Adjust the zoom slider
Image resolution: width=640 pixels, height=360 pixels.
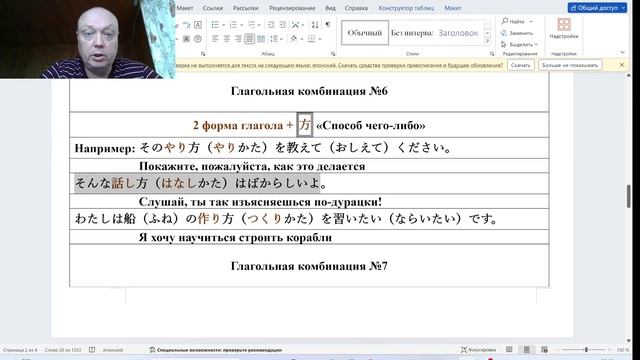(x=586, y=350)
